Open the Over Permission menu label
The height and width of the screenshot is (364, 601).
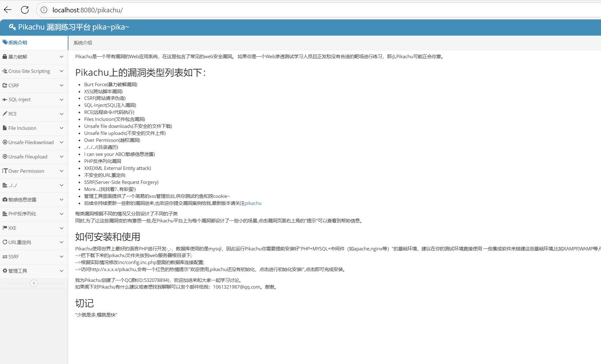click(26, 171)
